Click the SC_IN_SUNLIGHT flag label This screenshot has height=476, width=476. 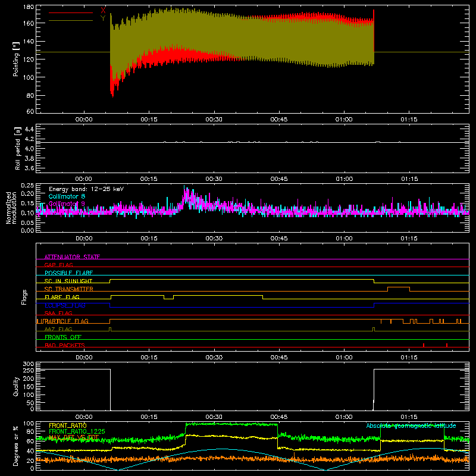(68, 281)
